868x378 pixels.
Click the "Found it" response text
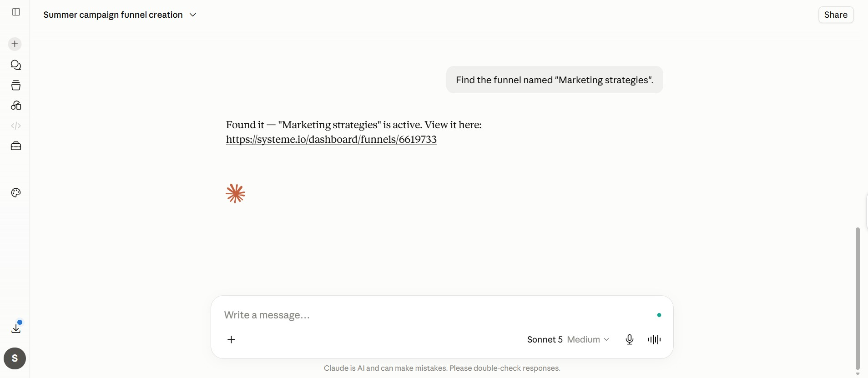354,125
